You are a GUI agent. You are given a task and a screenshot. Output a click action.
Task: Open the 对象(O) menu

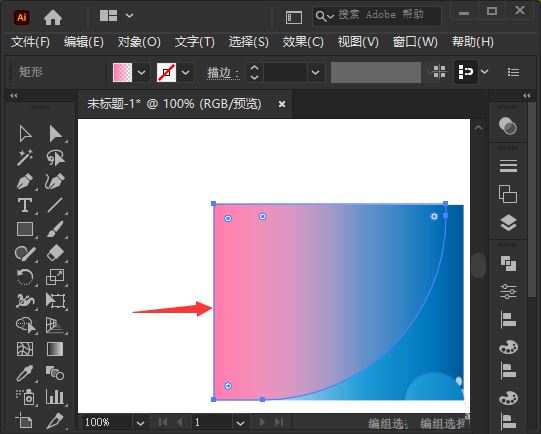139,42
